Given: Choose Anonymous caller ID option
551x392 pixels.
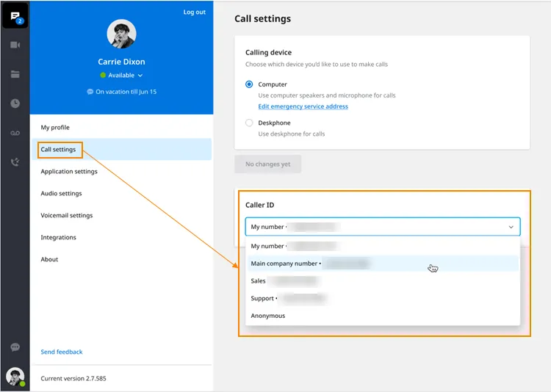Looking at the screenshot, I should coord(383,316).
